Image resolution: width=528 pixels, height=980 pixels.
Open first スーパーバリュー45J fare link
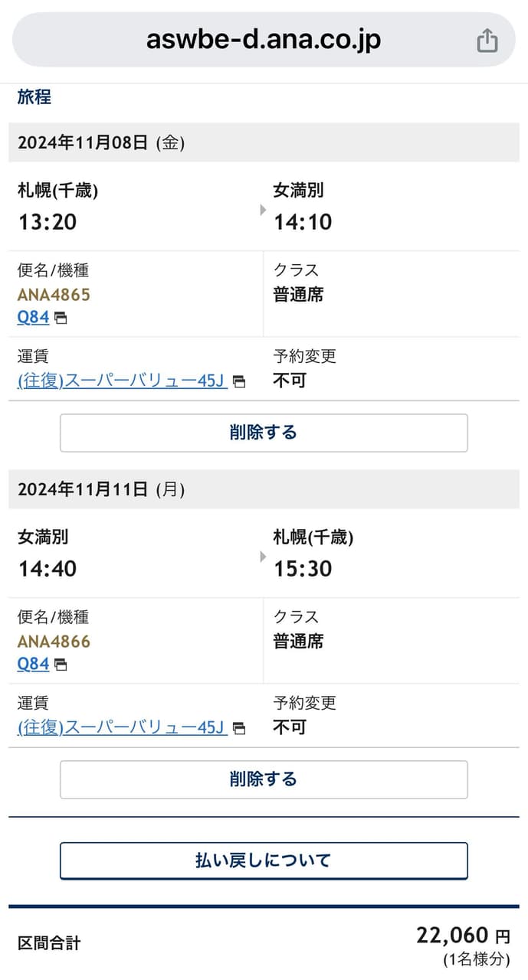click(121, 381)
